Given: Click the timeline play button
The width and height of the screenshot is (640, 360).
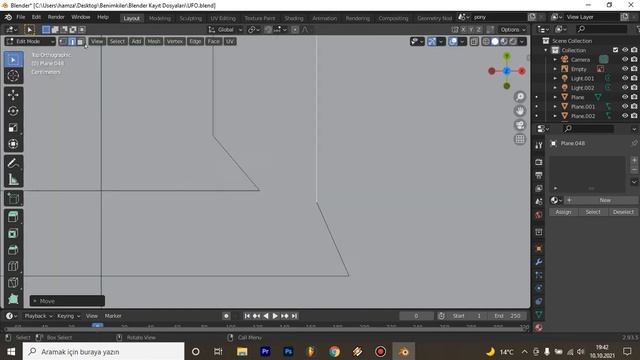Looking at the screenshot, I should point(275,316).
